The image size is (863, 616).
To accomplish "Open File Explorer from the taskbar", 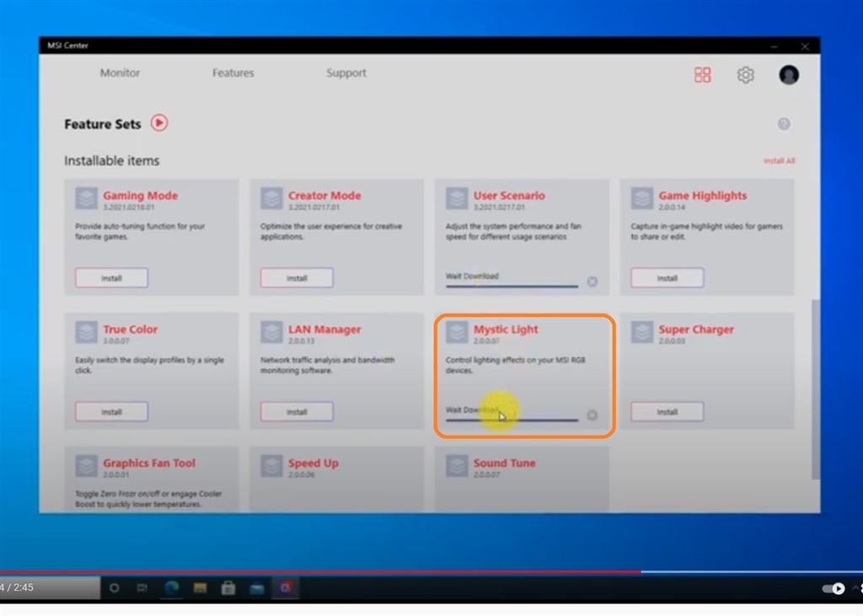I will pos(200,588).
